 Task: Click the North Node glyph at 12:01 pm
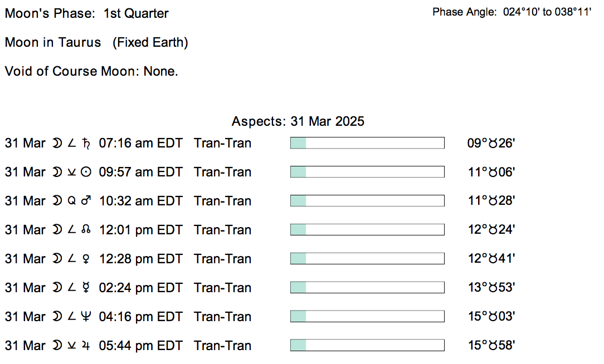(x=86, y=230)
